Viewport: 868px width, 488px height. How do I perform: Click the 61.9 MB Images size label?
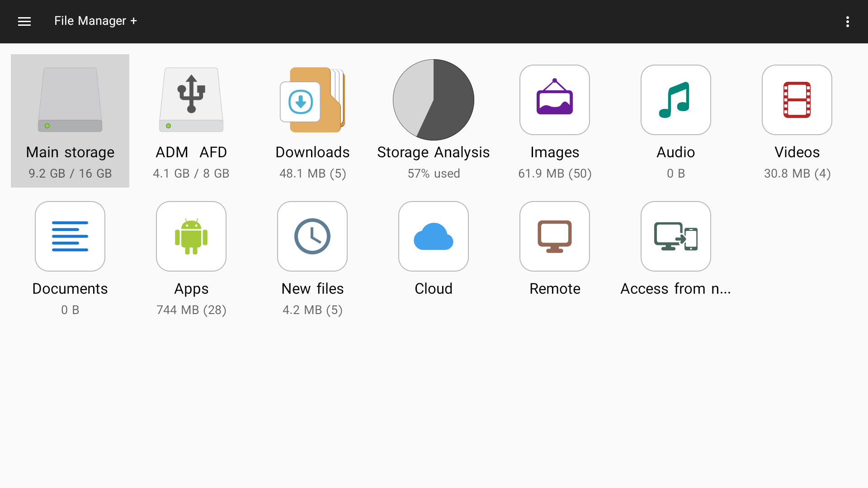[554, 173]
